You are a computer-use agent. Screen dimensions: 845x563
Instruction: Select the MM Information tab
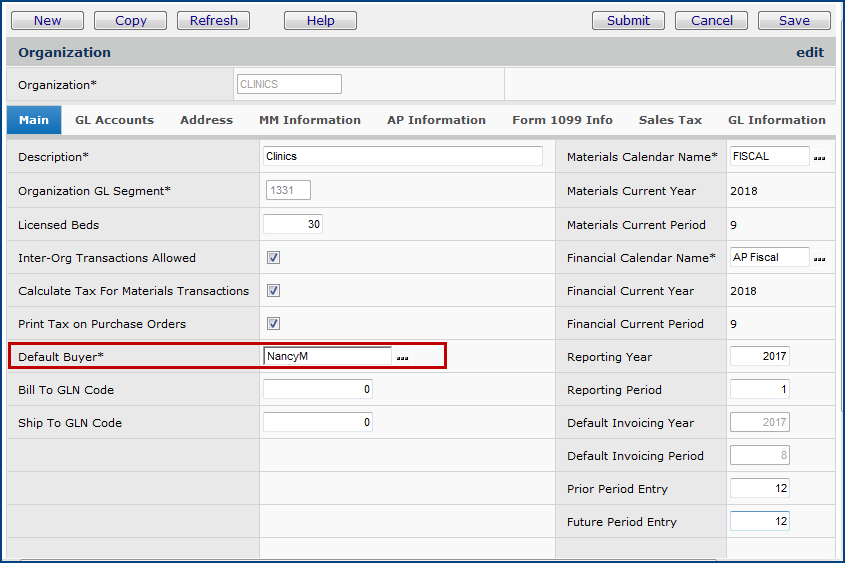310,120
